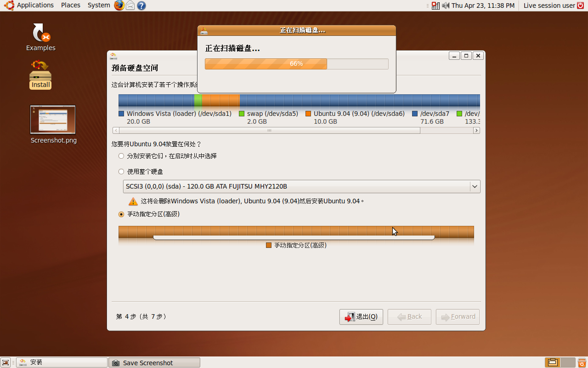Click the partition scrollbar right arrow

tap(477, 131)
